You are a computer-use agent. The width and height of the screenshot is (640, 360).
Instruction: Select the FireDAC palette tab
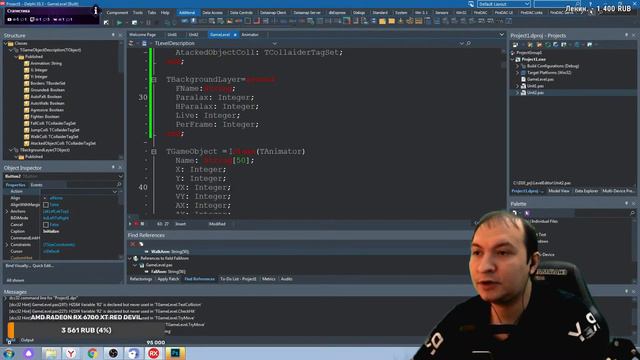point(480,13)
